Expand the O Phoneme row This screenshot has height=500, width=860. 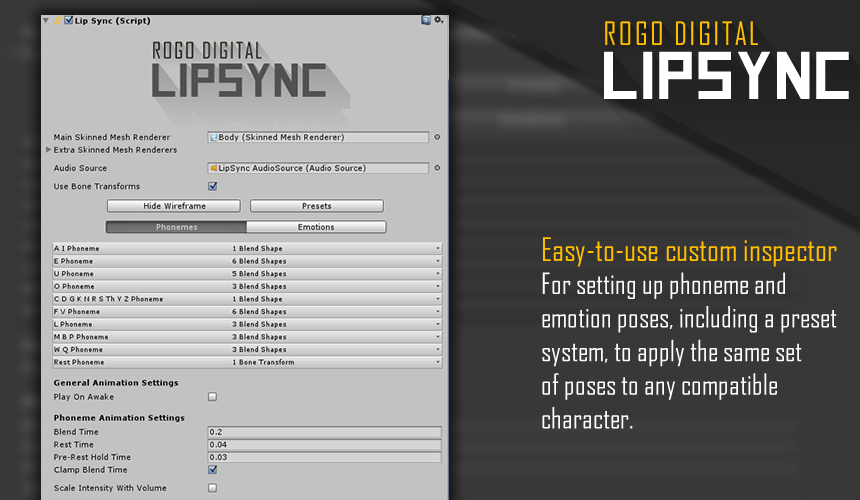[x=247, y=286]
